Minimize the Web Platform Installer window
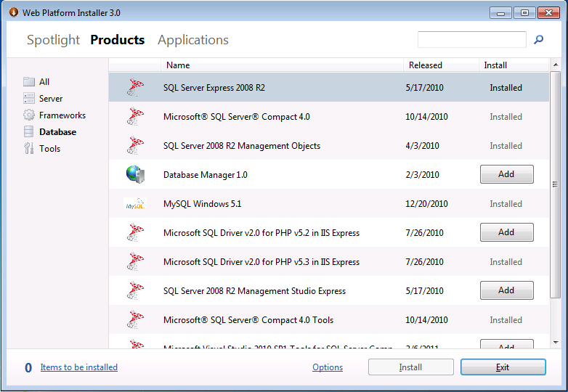The width and height of the screenshot is (568, 392). (x=500, y=12)
